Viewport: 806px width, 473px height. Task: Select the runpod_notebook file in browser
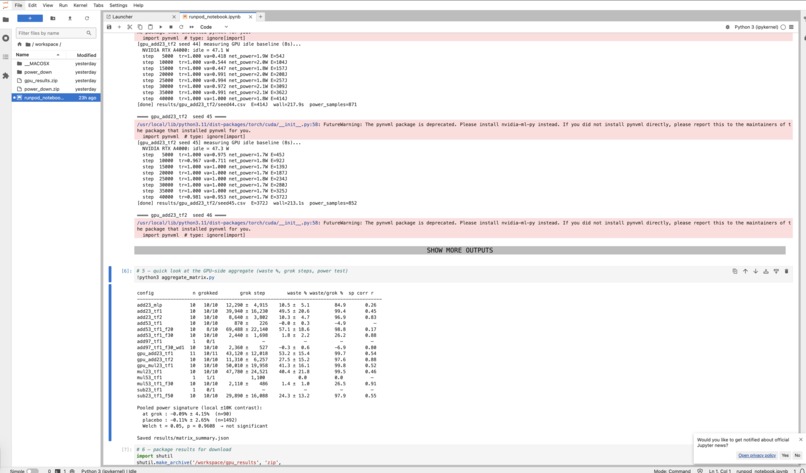pyautogui.click(x=57, y=98)
